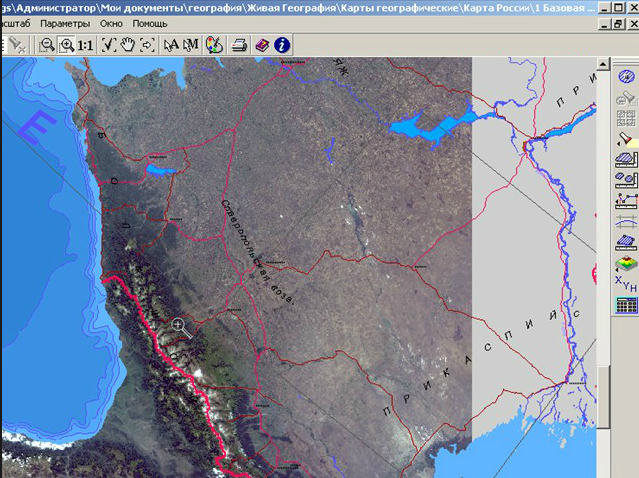
Task: Open the color palette tool
Action: click(214, 45)
